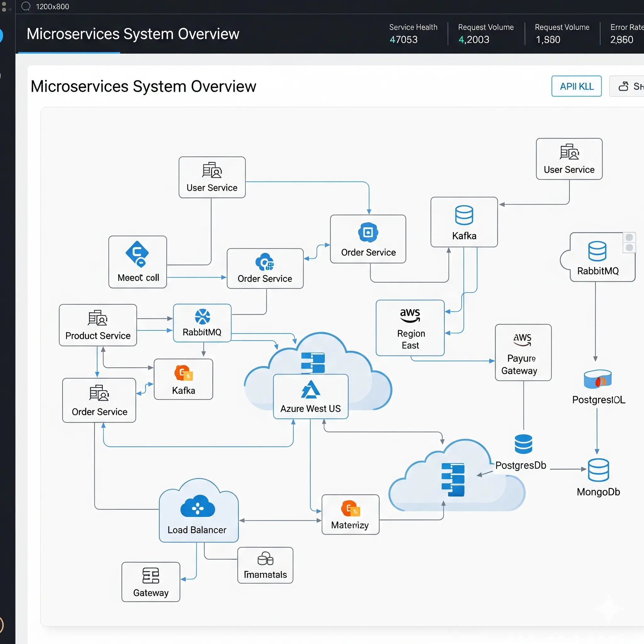Viewport: 644px width, 644px height.
Task: Click the API KLL button
Action: pyautogui.click(x=576, y=86)
